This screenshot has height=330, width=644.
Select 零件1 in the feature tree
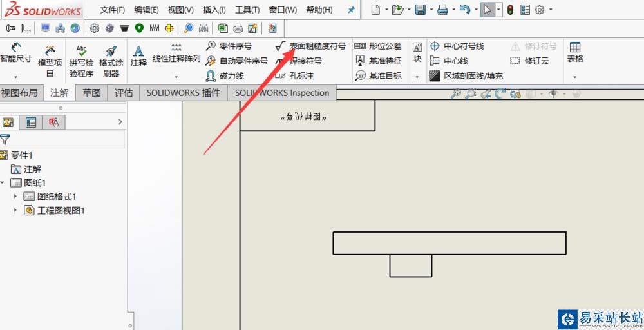17,155
